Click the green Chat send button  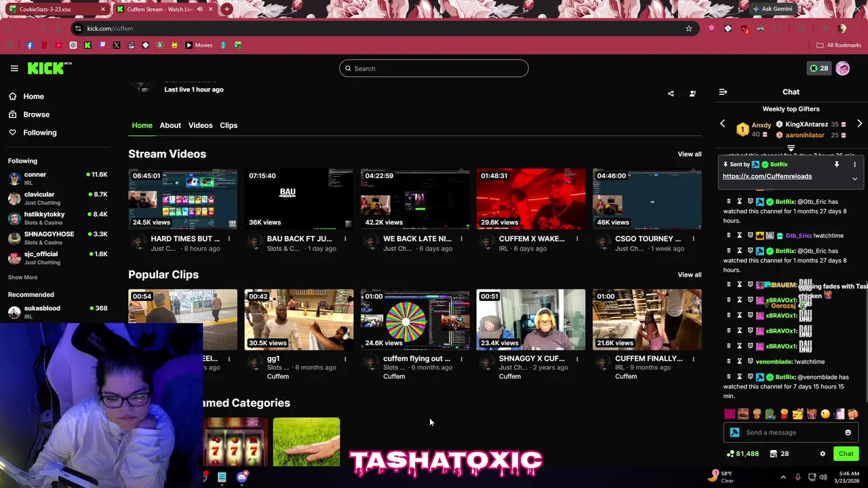click(x=846, y=454)
